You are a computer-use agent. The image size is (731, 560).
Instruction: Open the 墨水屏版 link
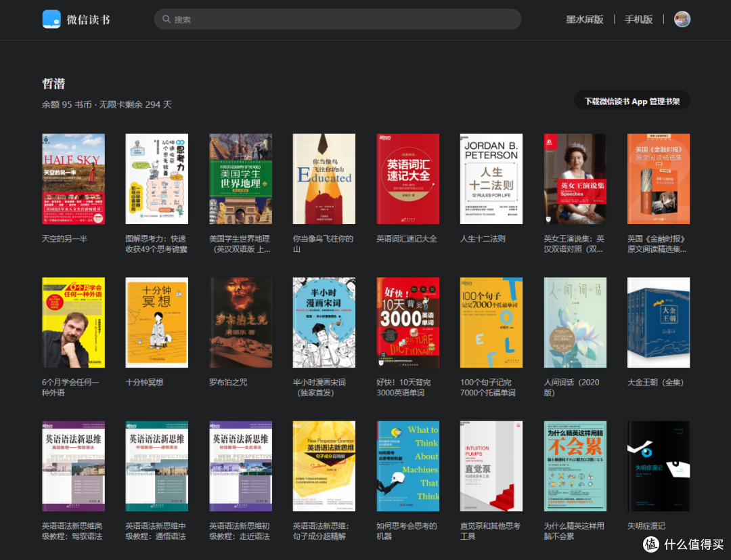(584, 19)
